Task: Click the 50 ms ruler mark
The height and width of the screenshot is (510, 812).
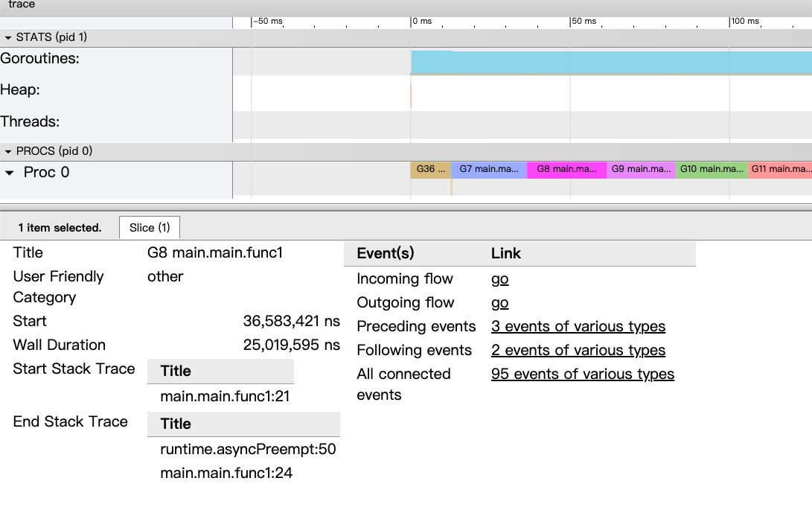Action: [584, 22]
